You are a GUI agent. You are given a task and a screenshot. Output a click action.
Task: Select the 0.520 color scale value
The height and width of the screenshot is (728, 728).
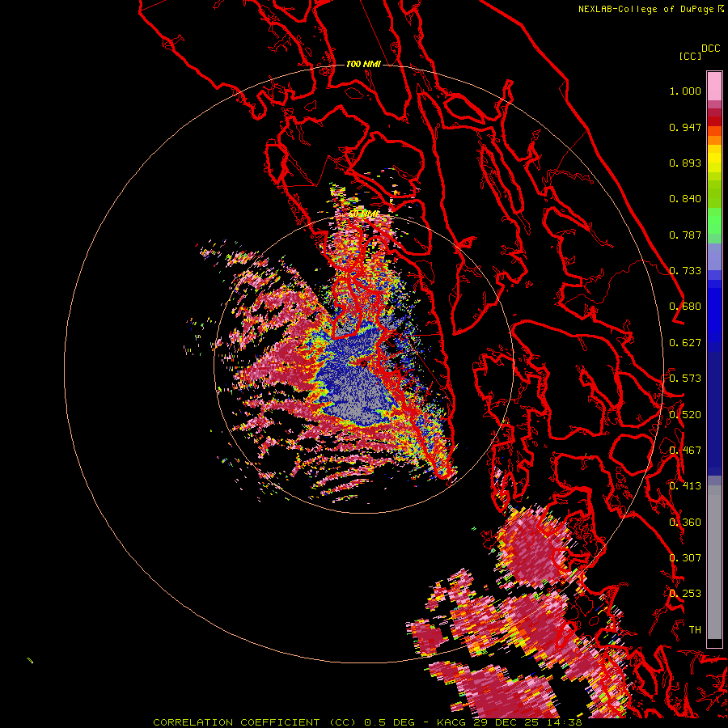685,415
